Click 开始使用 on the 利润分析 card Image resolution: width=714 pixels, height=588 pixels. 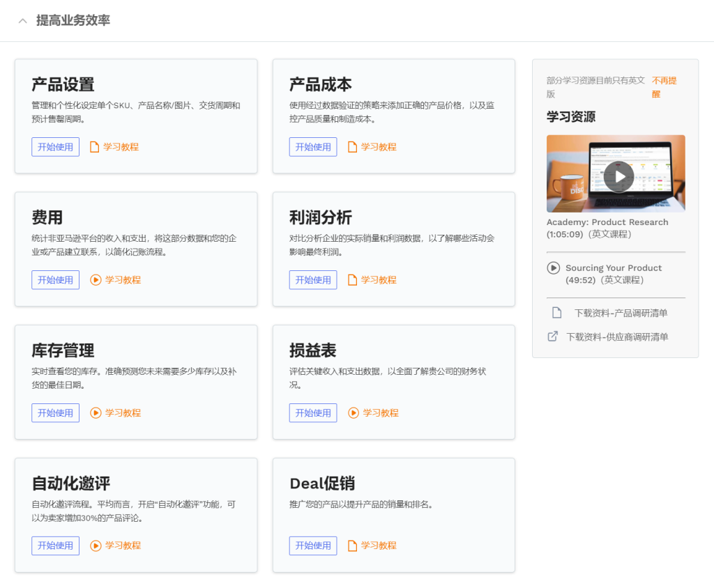[x=313, y=279]
